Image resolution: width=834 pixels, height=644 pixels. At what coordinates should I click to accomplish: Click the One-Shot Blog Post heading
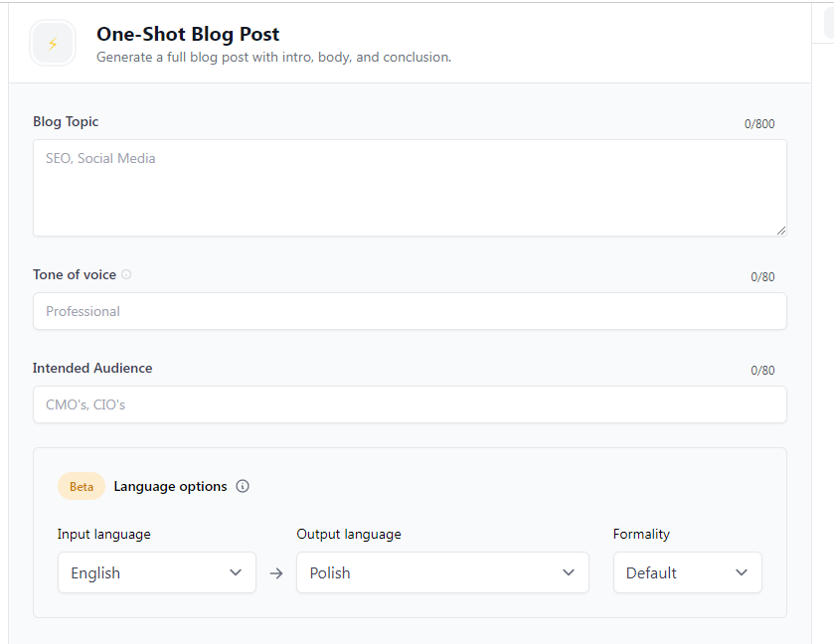click(188, 34)
